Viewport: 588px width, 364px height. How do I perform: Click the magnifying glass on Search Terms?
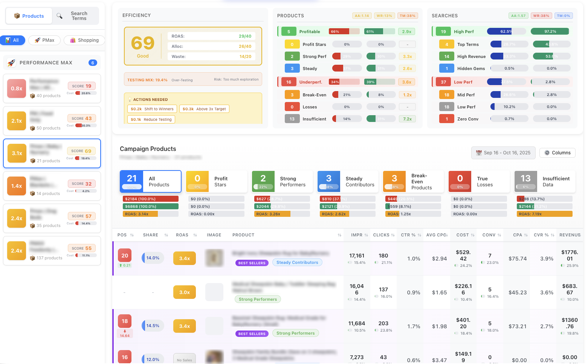(x=60, y=16)
